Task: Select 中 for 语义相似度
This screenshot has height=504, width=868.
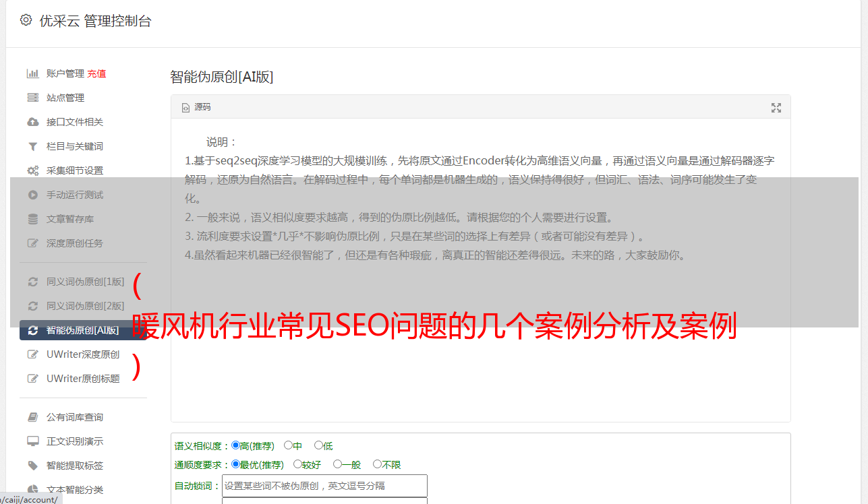Action: point(289,445)
